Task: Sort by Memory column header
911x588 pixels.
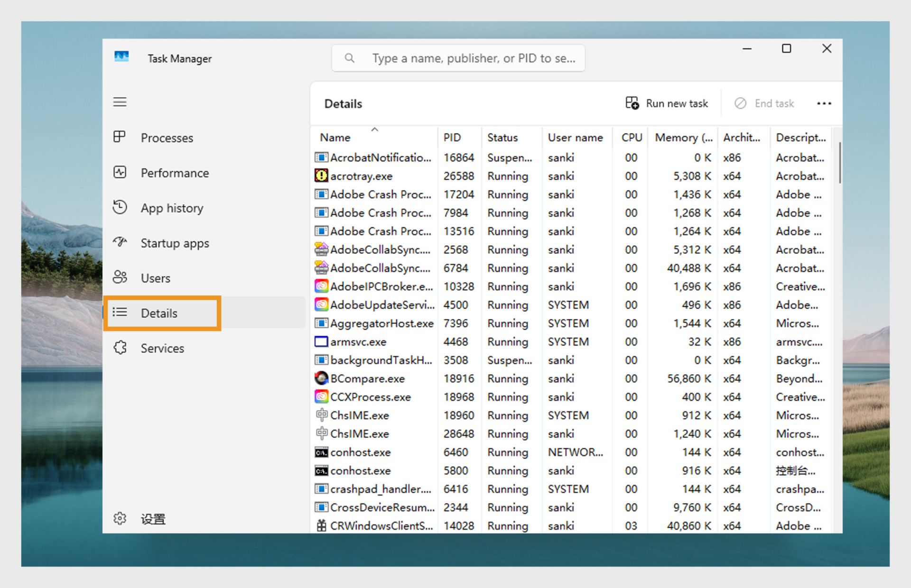Action: (683, 138)
